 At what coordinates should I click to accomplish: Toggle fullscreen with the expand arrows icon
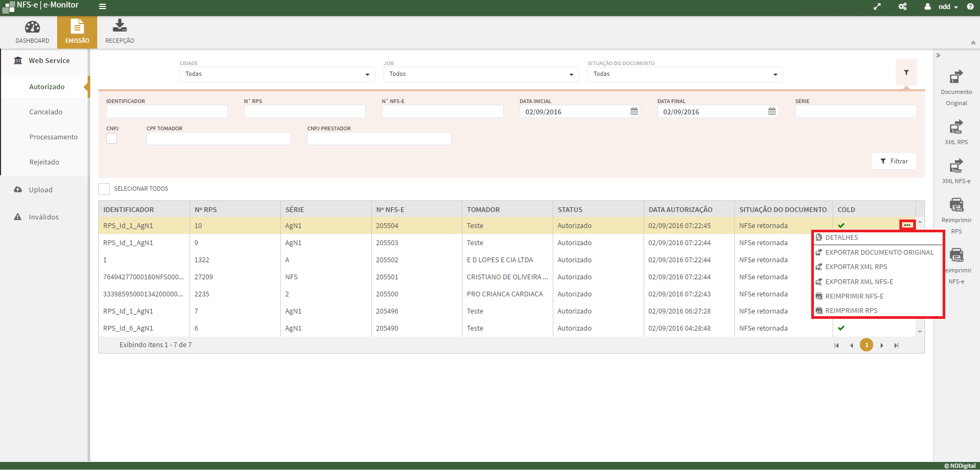pos(877,7)
